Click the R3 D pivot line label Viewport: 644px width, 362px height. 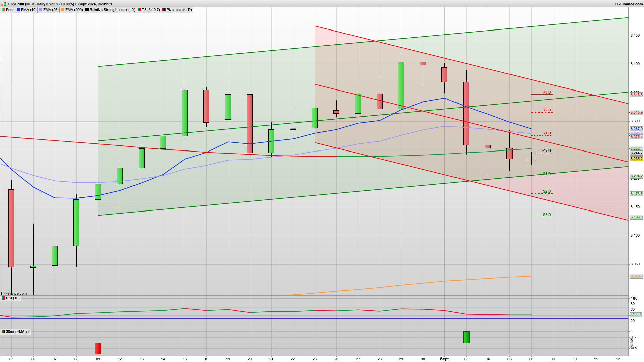coord(547,92)
